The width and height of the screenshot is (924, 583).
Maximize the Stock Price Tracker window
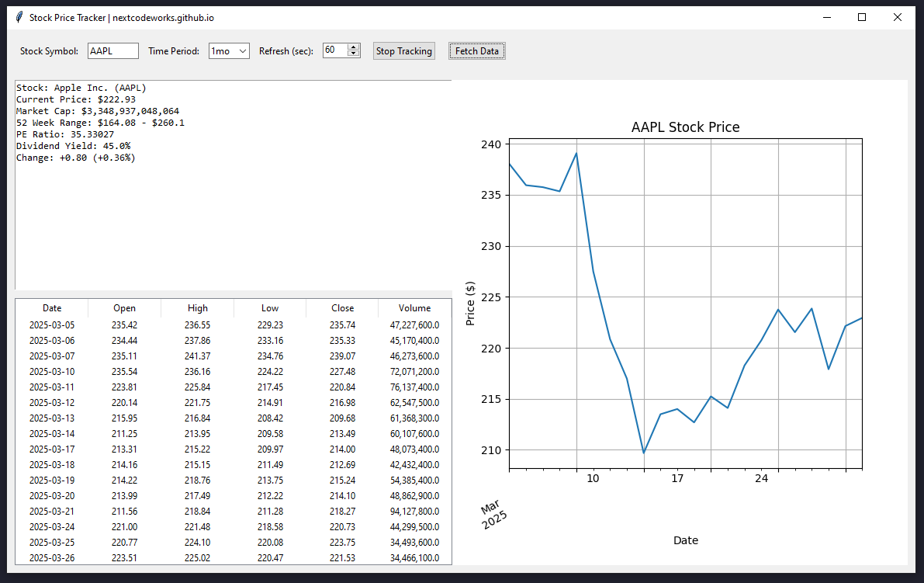pyautogui.click(x=861, y=17)
